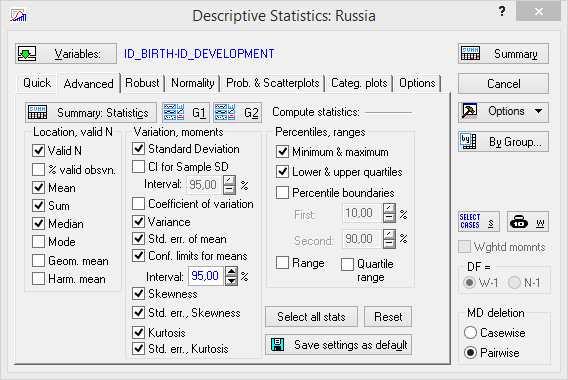Open the G1 graph button
The width and height of the screenshot is (568, 380).
185,113
